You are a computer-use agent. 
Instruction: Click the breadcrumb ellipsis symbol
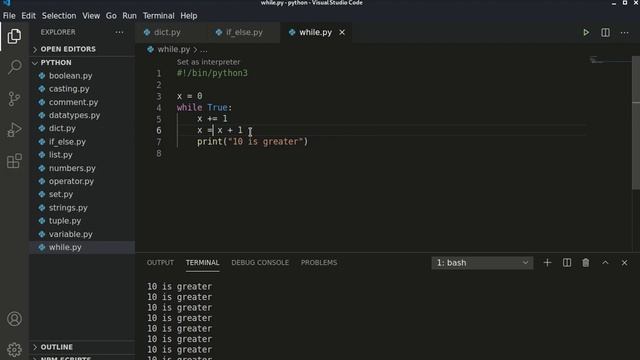click(204, 49)
